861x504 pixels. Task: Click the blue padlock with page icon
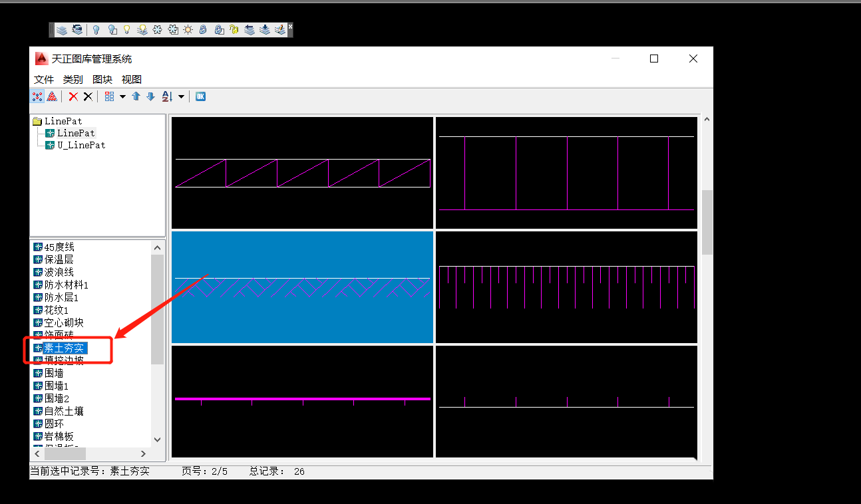click(x=219, y=30)
